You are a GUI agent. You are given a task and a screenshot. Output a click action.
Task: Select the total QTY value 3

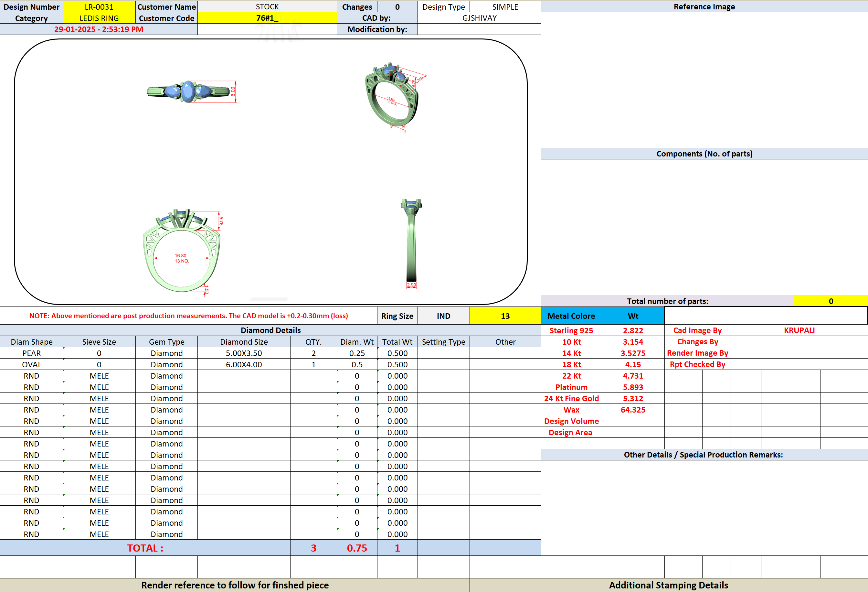coord(313,548)
